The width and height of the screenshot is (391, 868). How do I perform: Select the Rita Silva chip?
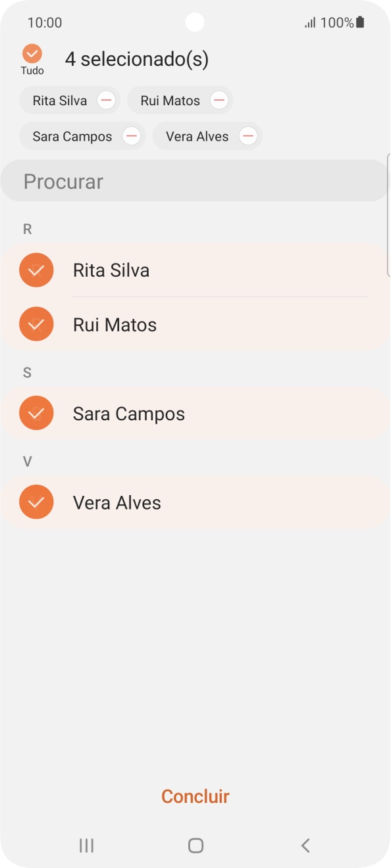(x=59, y=100)
